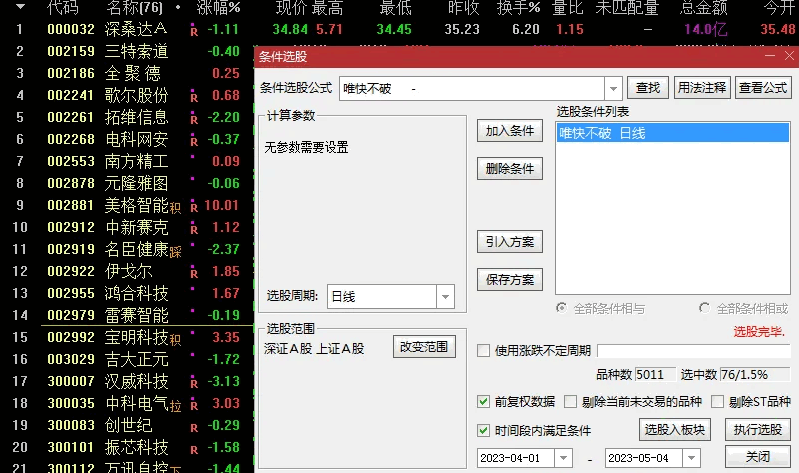
Task: Enable 剔除ST品种 checkbox
Action: 717,402
